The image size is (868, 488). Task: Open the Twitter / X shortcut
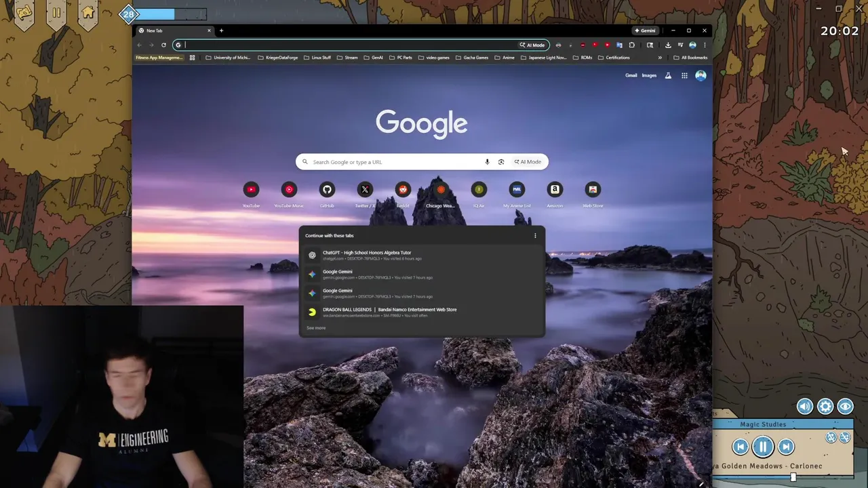[365, 195]
